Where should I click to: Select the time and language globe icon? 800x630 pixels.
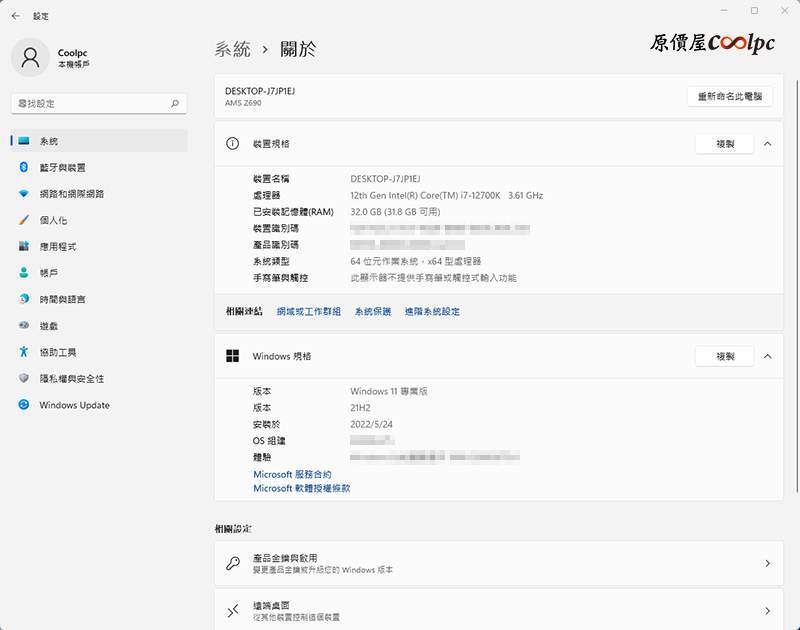click(x=23, y=299)
